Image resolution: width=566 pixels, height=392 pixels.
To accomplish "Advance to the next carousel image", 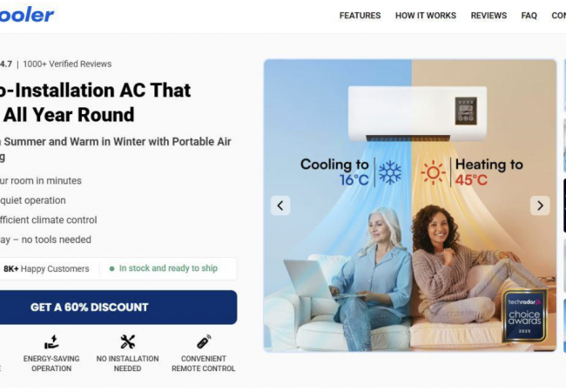I will (x=540, y=206).
